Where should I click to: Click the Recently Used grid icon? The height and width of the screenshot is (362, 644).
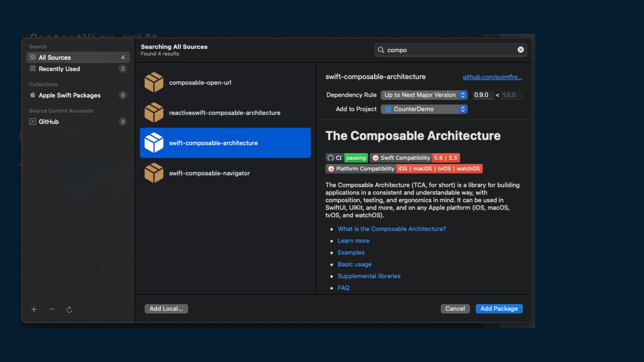pyautogui.click(x=33, y=69)
